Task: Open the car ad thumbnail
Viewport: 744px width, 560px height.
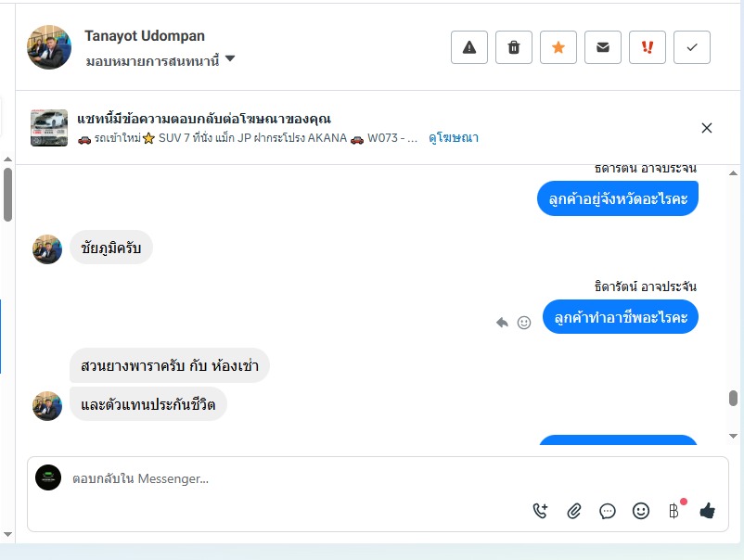Action: (49, 128)
